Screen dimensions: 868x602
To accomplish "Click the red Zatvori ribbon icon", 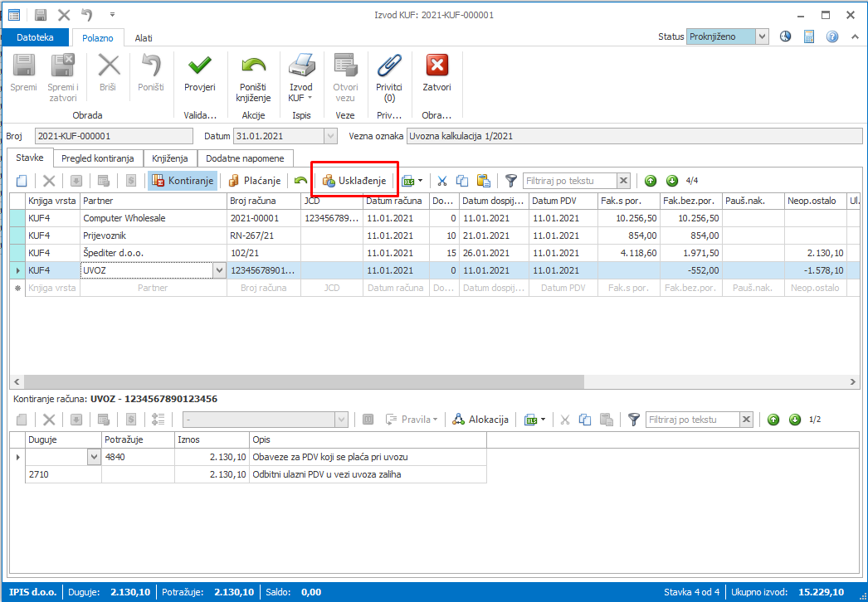I will tap(436, 66).
